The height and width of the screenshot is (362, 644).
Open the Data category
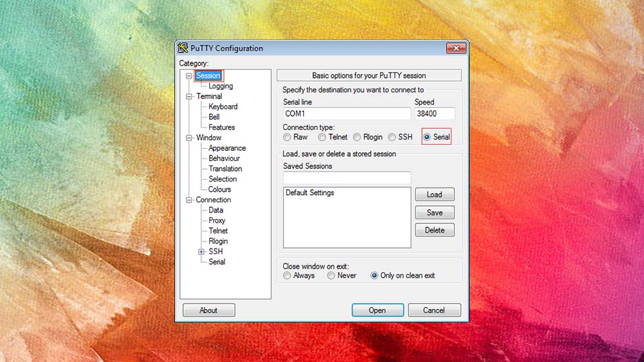point(216,210)
